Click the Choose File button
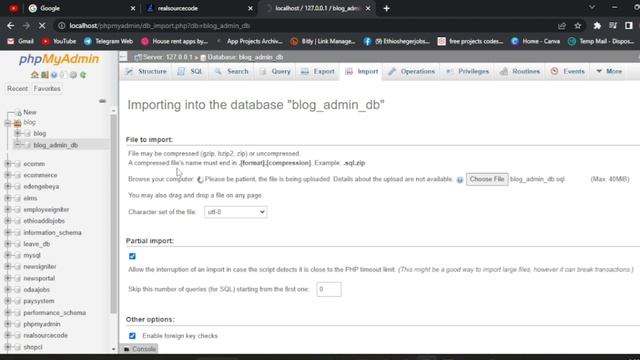Image resolution: width=640 pixels, height=360 pixels. 487,179
